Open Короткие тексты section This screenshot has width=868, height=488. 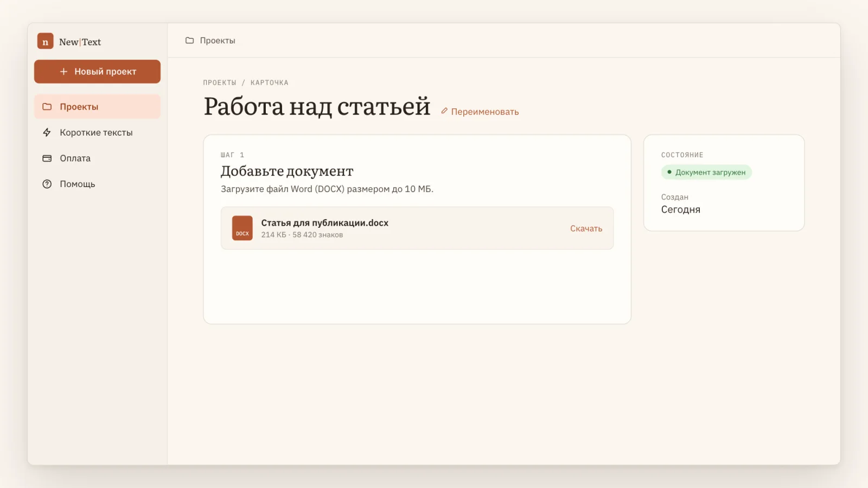coord(97,132)
